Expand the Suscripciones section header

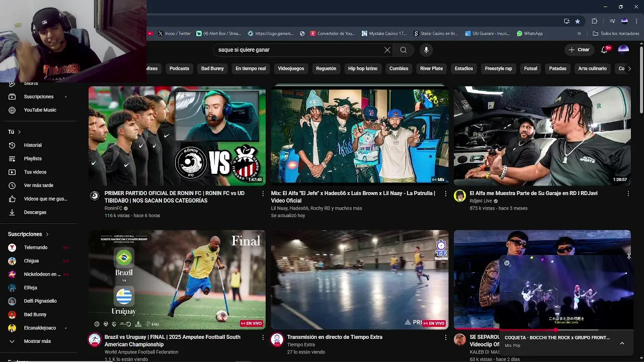click(29, 234)
